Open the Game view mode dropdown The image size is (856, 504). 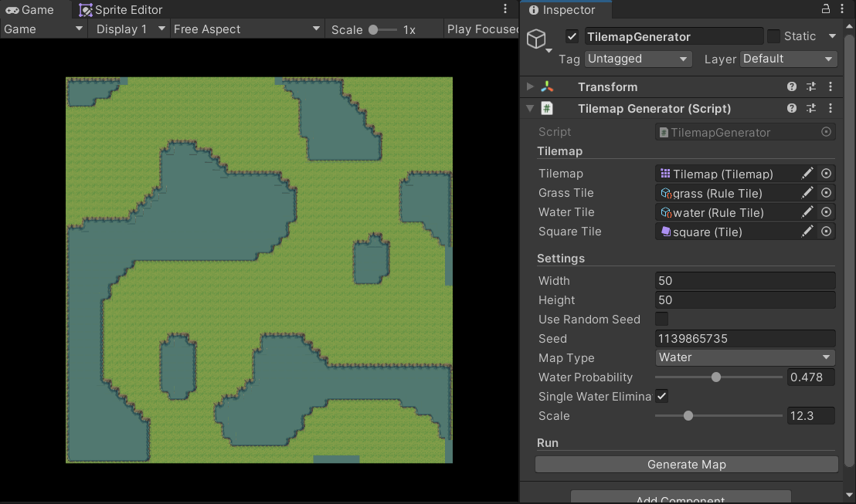coord(43,29)
